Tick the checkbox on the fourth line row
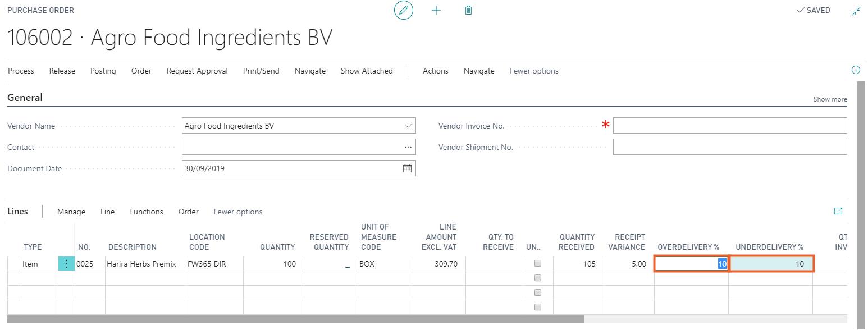This screenshot has width=868, height=330. pyautogui.click(x=538, y=307)
